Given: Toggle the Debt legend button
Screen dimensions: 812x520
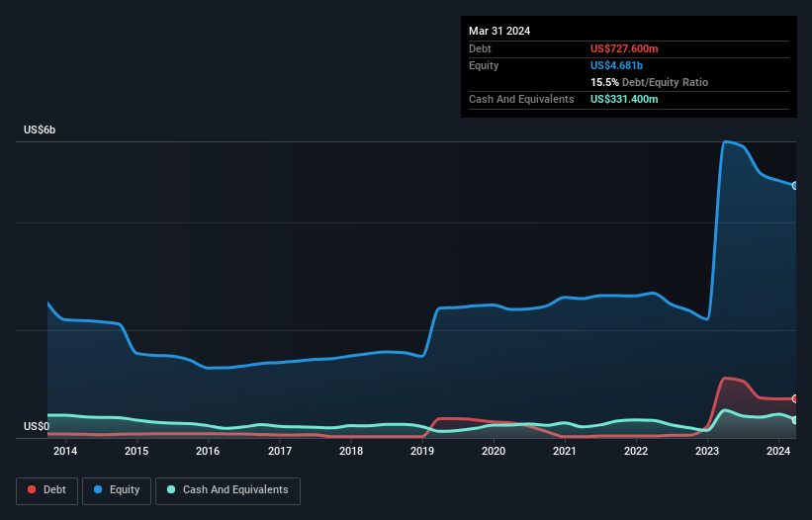Looking at the screenshot, I should (x=47, y=490).
